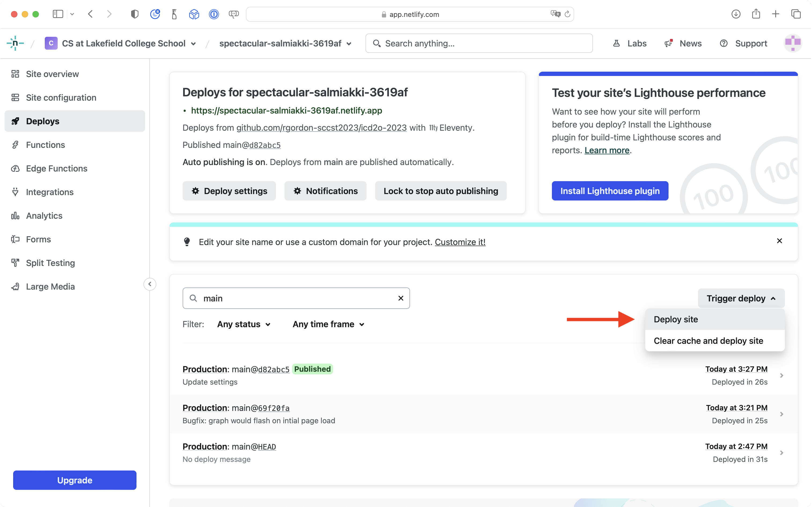Select Deploy site from the menu
The width and height of the screenshot is (812, 507).
[715, 319]
